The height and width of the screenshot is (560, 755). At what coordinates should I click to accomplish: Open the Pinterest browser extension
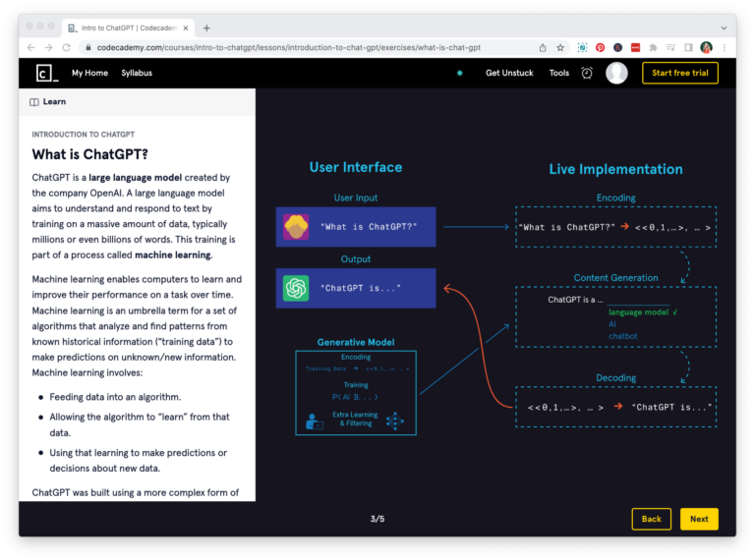[600, 47]
